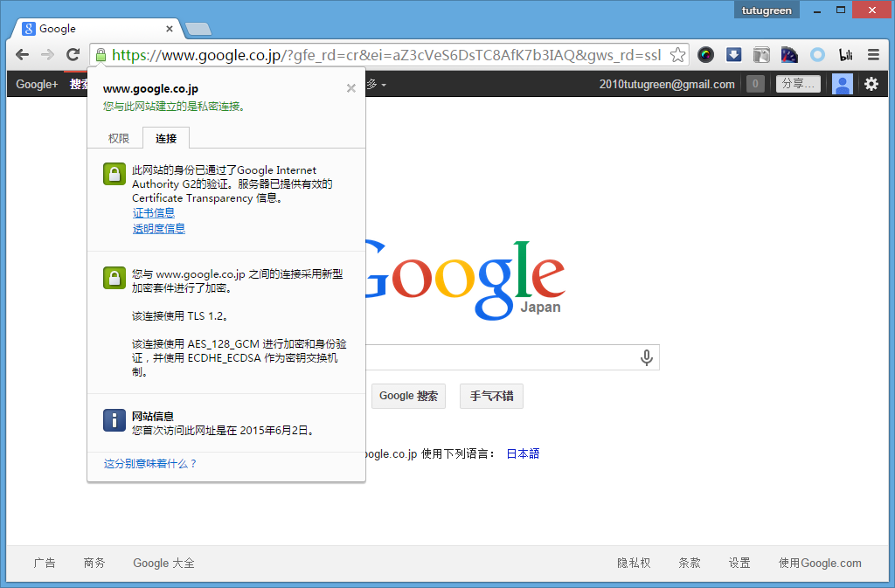
Task: Click the gray folder extension icon
Action: [x=761, y=55]
